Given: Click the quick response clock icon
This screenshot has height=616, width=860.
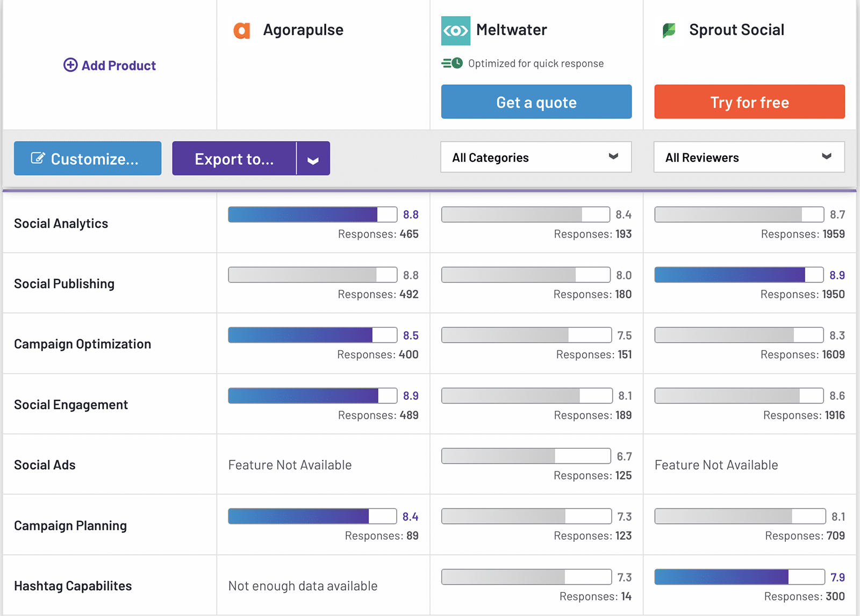Looking at the screenshot, I should (x=452, y=63).
